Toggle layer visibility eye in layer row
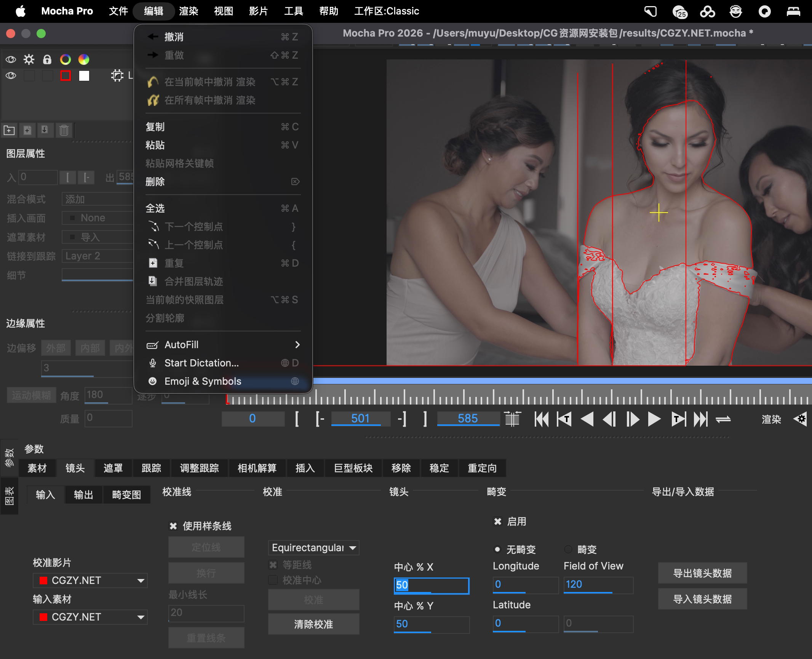 [x=11, y=76]
